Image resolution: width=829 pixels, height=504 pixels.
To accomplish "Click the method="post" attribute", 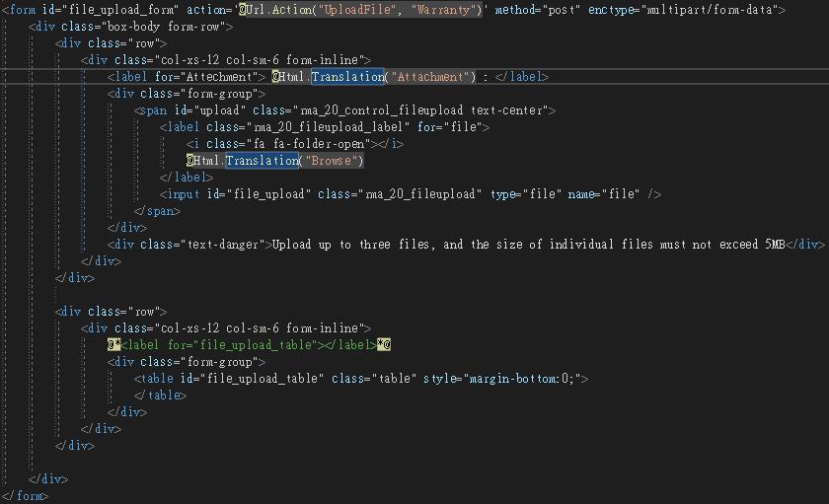I will [537, 10].
